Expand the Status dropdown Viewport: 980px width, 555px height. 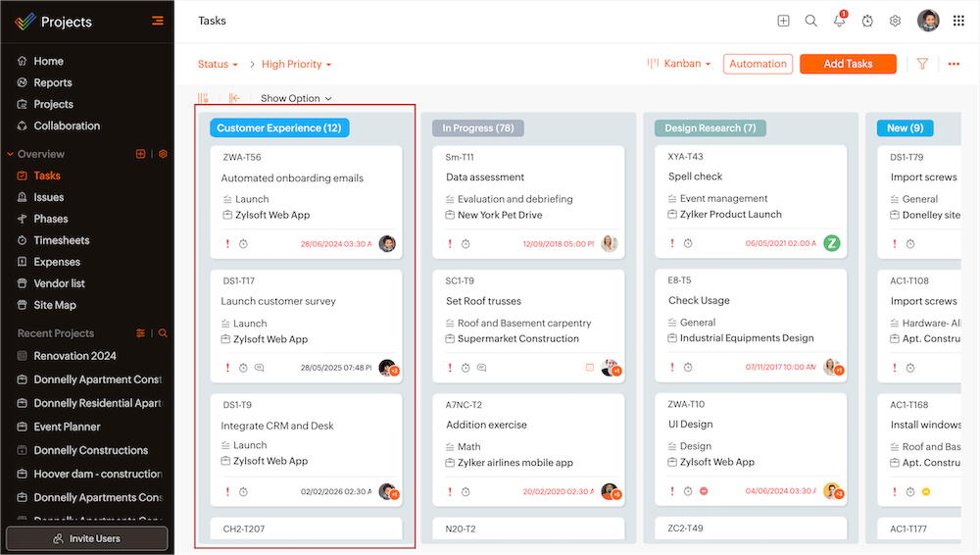218,65
